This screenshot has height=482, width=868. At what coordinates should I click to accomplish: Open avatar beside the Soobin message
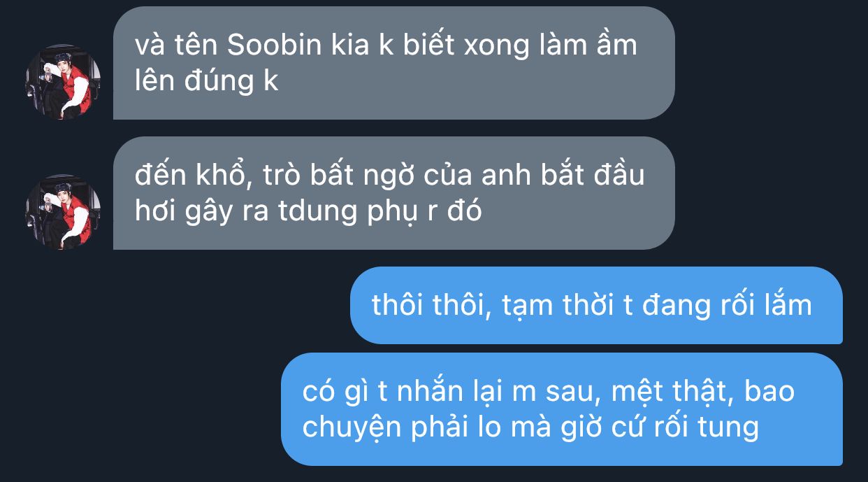pos(63,82)
